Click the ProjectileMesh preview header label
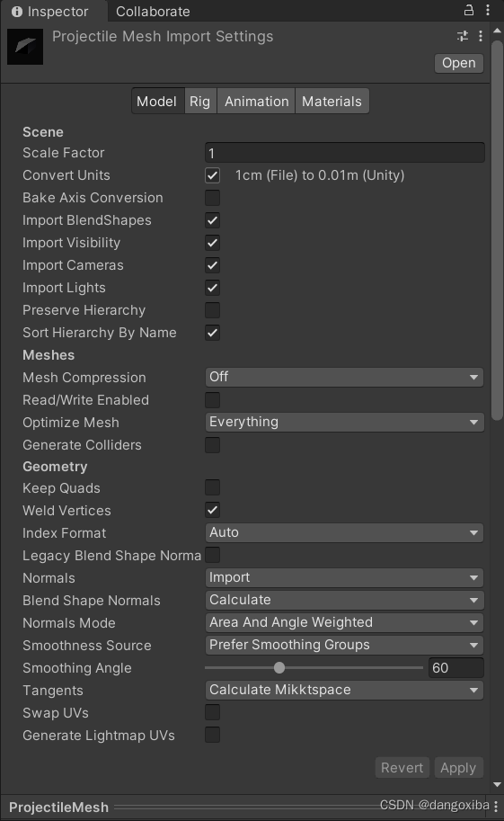The height and width of the screenshot is (821, 504). 58,807
